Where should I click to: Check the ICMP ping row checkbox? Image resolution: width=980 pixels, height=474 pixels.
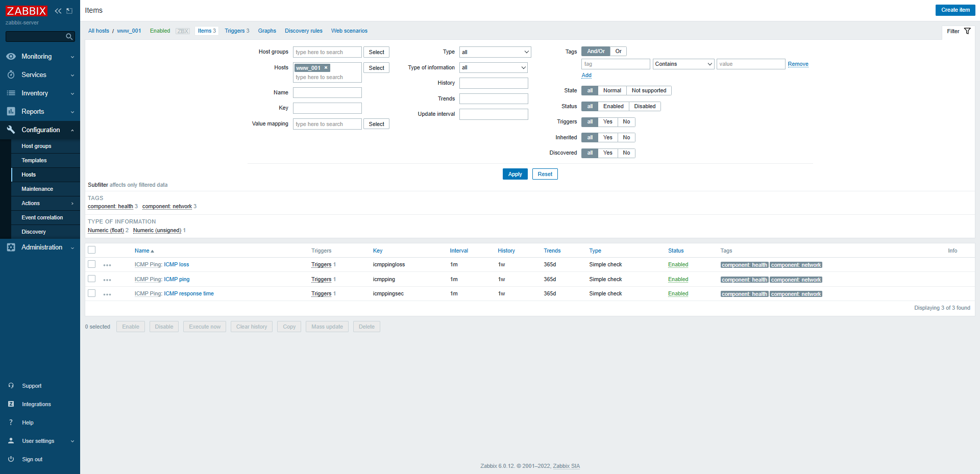92,279
